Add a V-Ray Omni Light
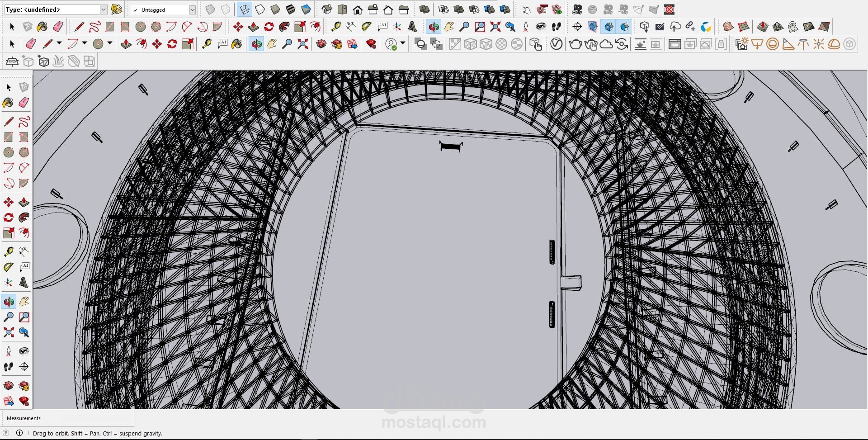The height and width of the screenshot is (440, 868). point(819,44)
